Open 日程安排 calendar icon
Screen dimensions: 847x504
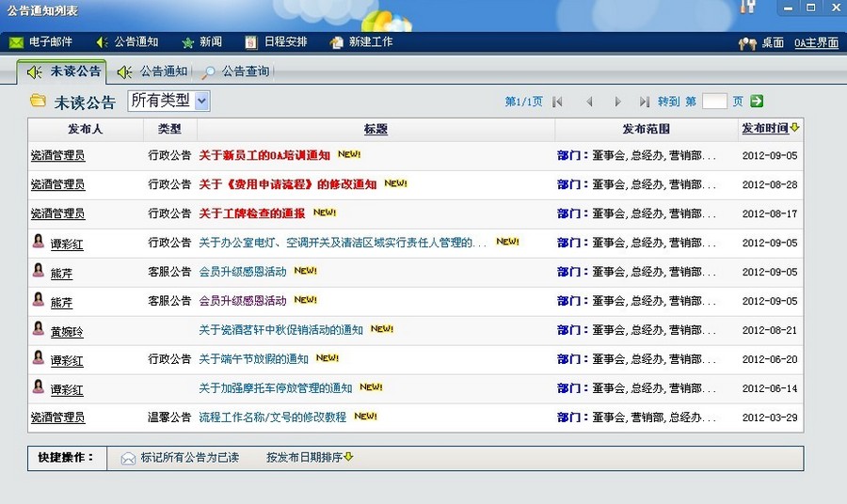(250, 42)
